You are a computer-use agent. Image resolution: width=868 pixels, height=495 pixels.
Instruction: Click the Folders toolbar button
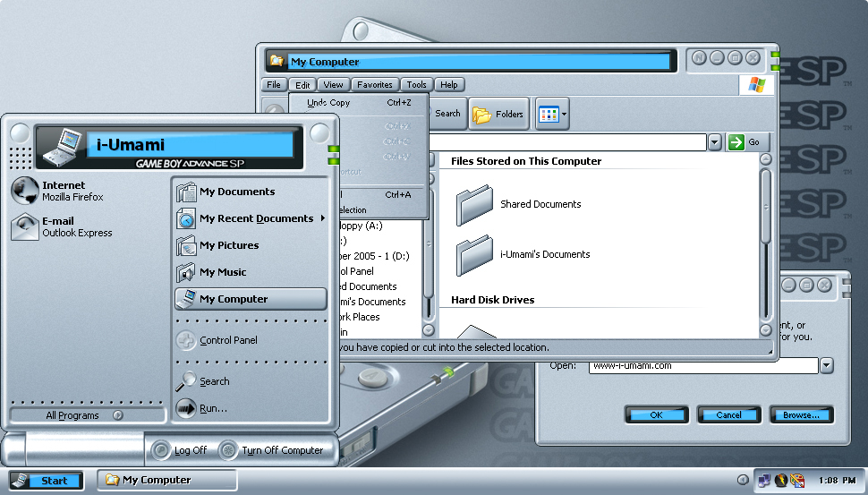click(498, 115)
